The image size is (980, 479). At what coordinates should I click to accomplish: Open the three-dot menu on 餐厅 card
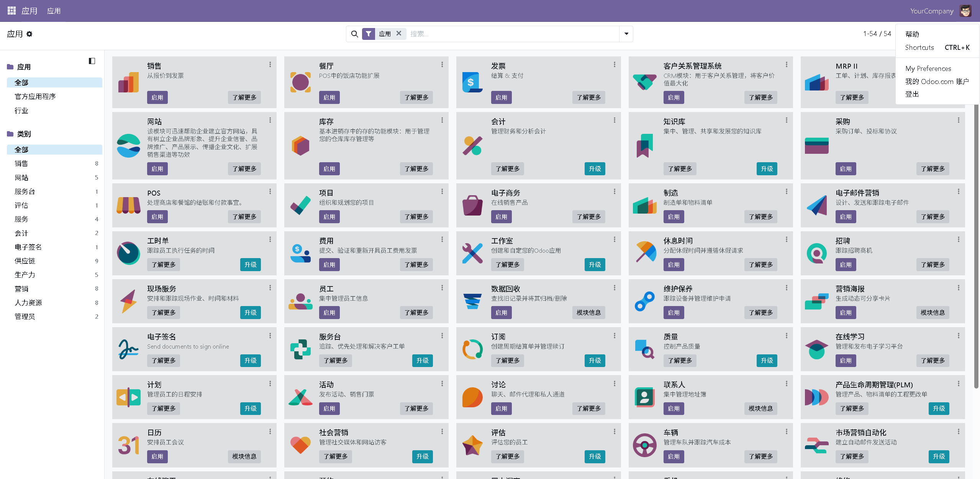(x=442, y=64)
